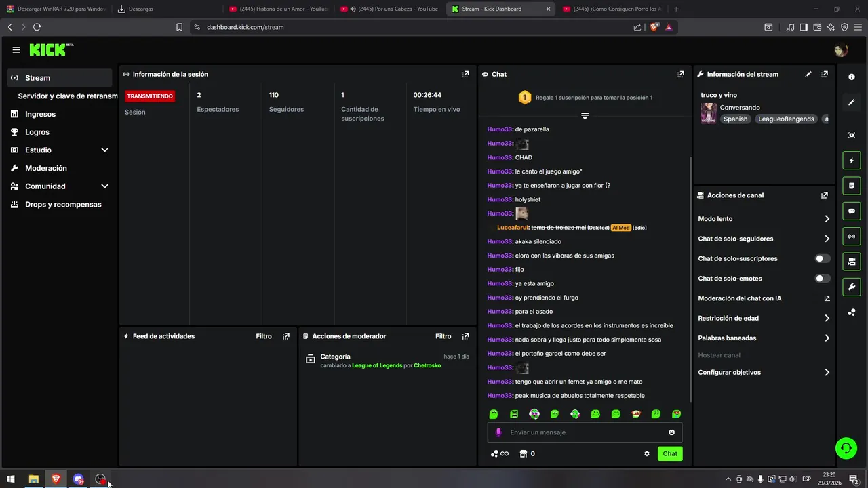Open the hamburger menu next to the Kick logo

click(16, 49)
